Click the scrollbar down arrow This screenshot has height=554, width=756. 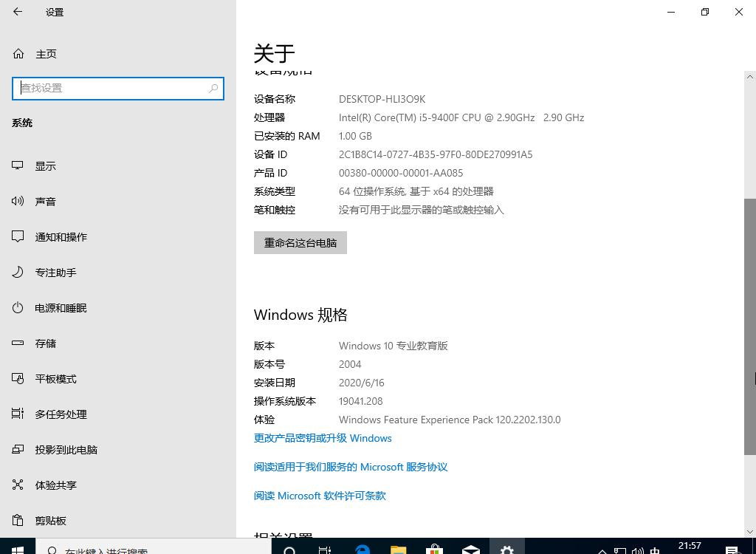750,531
